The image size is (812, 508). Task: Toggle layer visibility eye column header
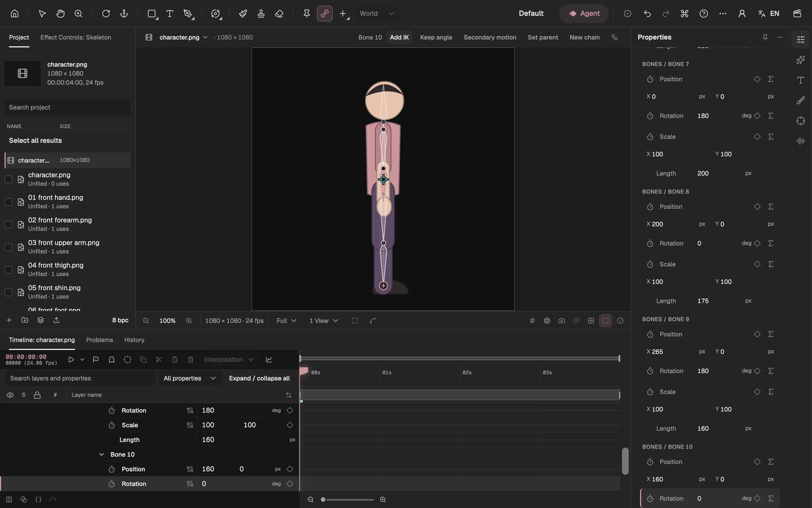pos(10,395)
